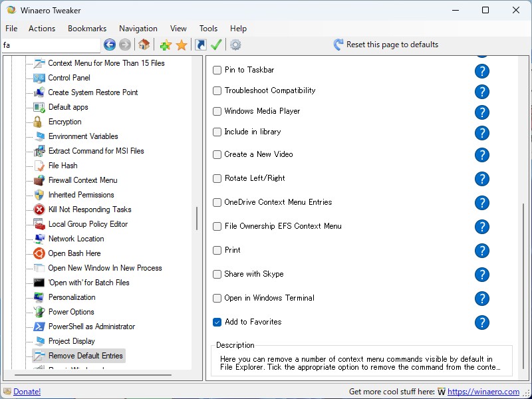Click the shortcut arrow toolbar icon

point(201,45)
